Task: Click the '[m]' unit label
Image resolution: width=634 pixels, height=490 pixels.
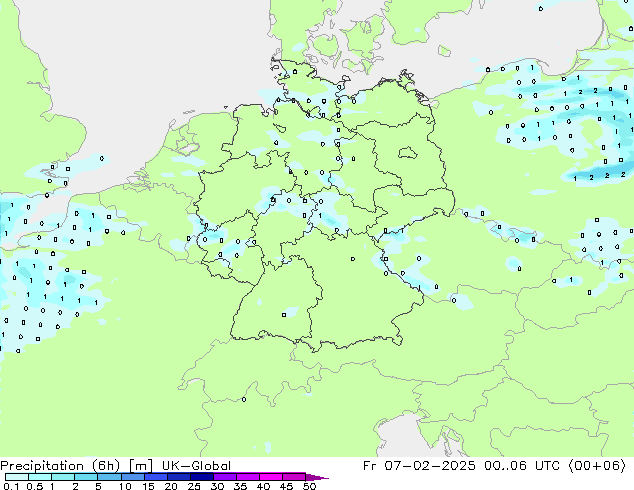Action: (x=141, y=466)
